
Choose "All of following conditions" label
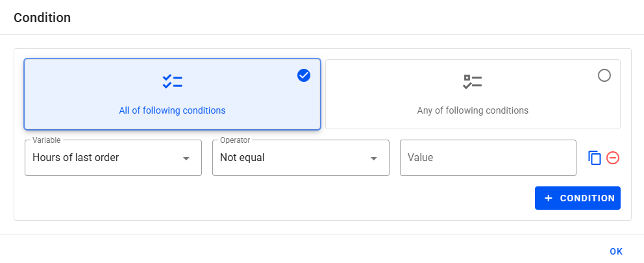[172, 110]
